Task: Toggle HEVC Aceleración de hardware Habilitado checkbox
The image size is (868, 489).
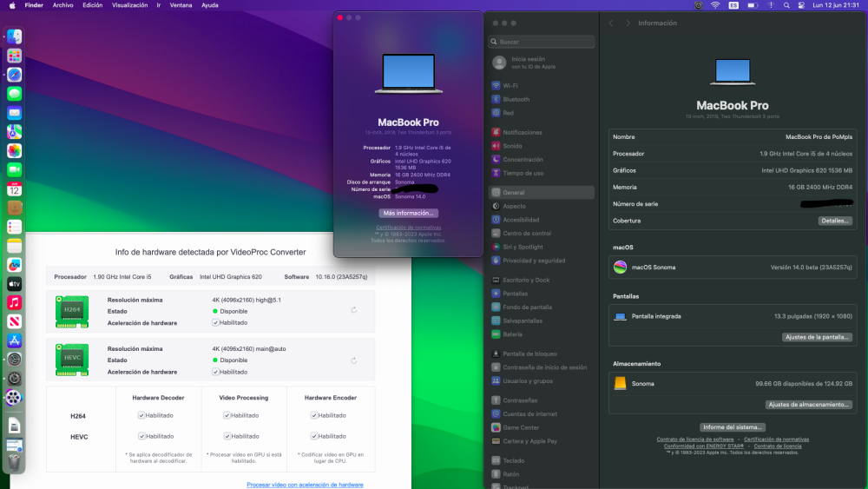Action: click(x=216, y=372)
